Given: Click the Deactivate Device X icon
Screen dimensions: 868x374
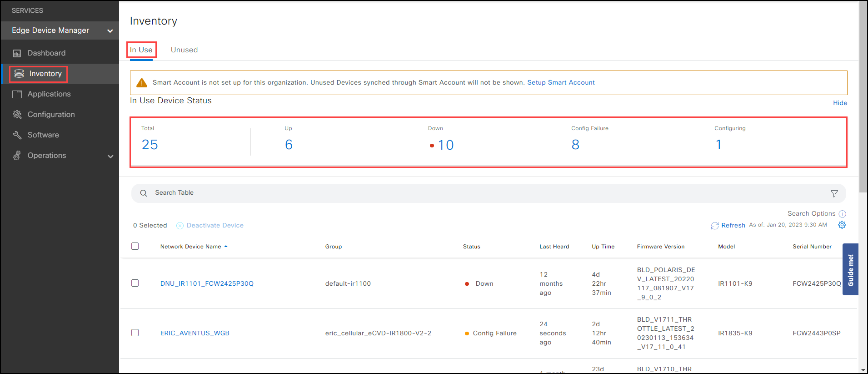Looking at the screenshot, I should tap(180, 226).
